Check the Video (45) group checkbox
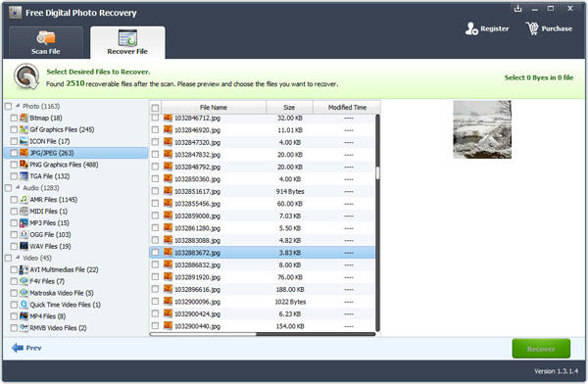588x384 pixels. click(x=8, y=258)
